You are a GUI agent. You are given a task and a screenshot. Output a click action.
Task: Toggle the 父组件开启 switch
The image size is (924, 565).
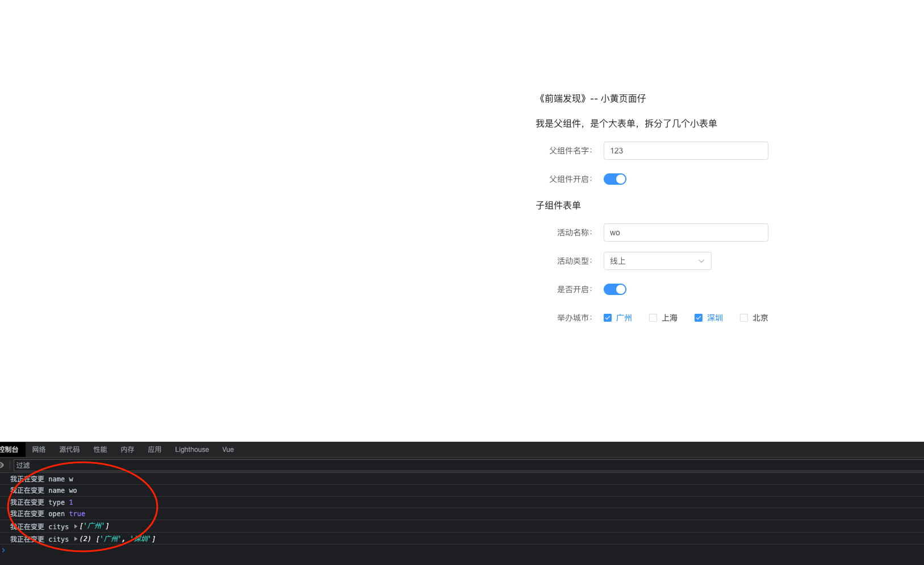click(614, 179)
